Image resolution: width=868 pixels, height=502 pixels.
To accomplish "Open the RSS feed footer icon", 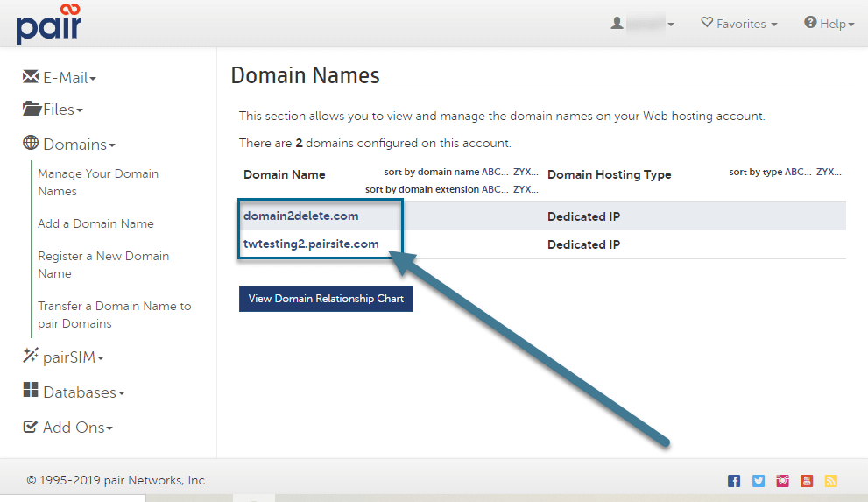I will coord(831,481).
